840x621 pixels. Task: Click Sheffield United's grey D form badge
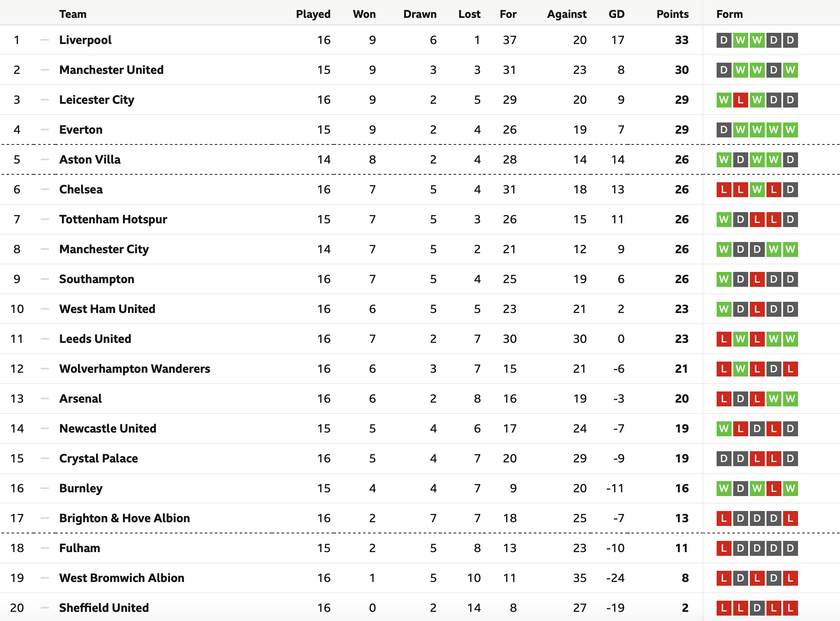click(x=757, y=608)
